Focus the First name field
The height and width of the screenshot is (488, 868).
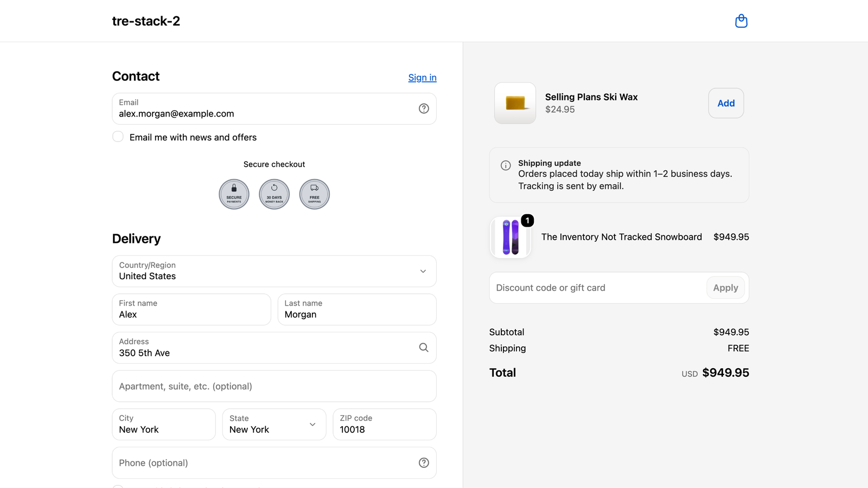pos(192,310)
